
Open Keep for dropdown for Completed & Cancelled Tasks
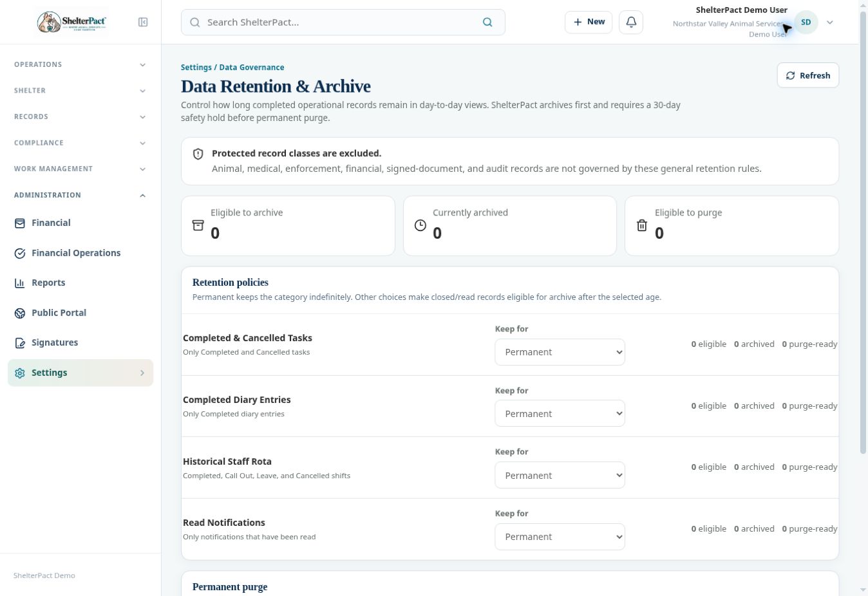point(560,352)
